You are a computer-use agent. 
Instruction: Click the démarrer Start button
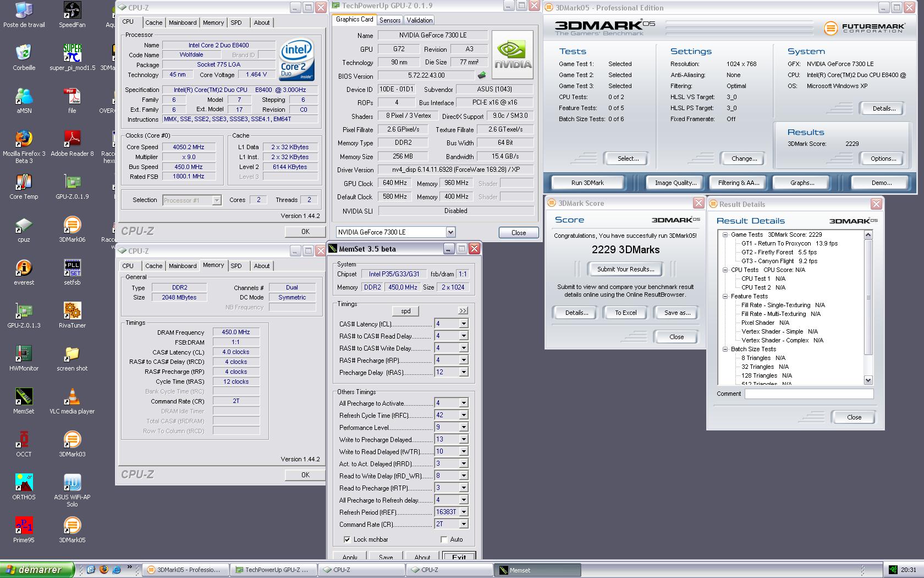pyautogui.click(x=37, y=570)
